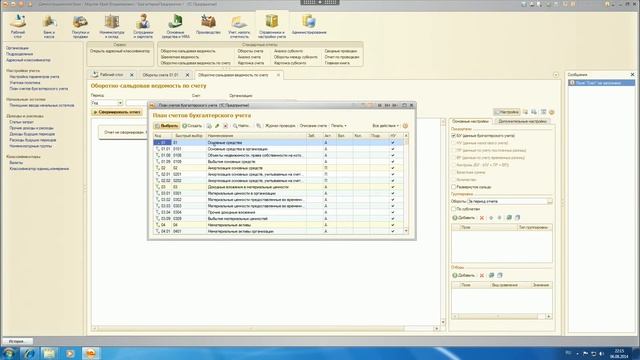Open Описание счета in chart of accounts
The image size is (640, 360).
(313, 126)
